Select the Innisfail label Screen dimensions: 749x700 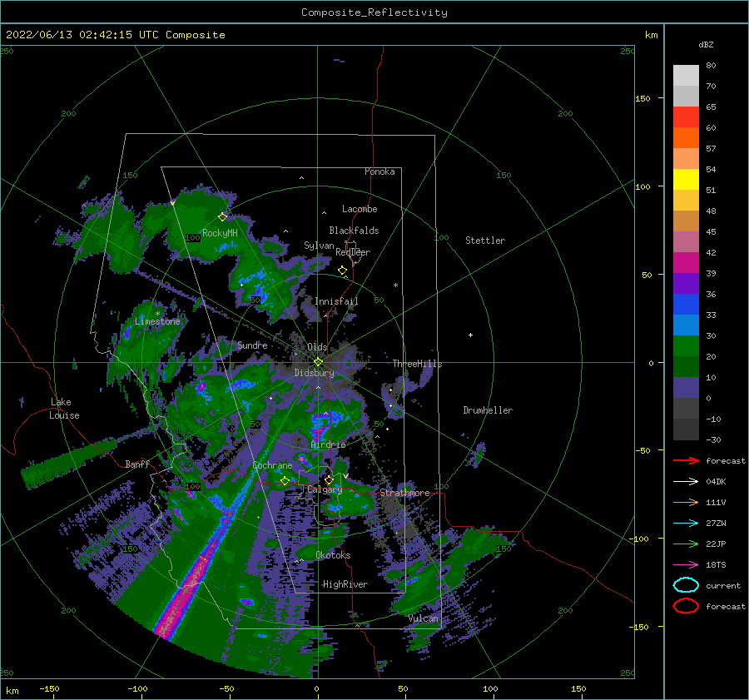(336, 301)
